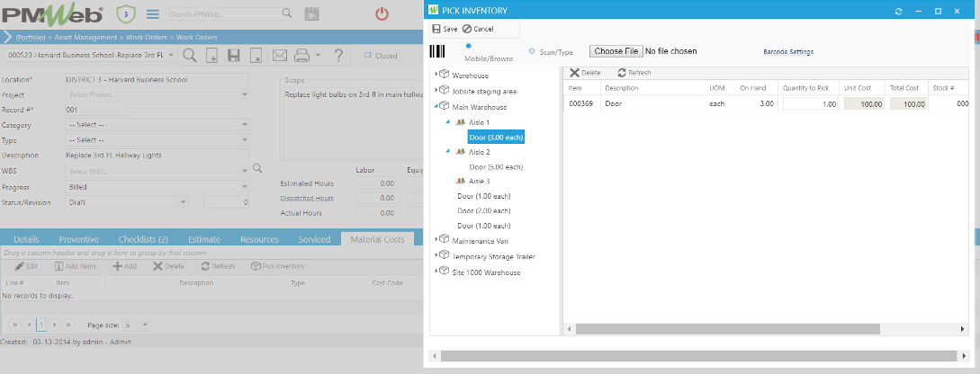Collapse the Aisle 2 node arrow

(447, 152)
